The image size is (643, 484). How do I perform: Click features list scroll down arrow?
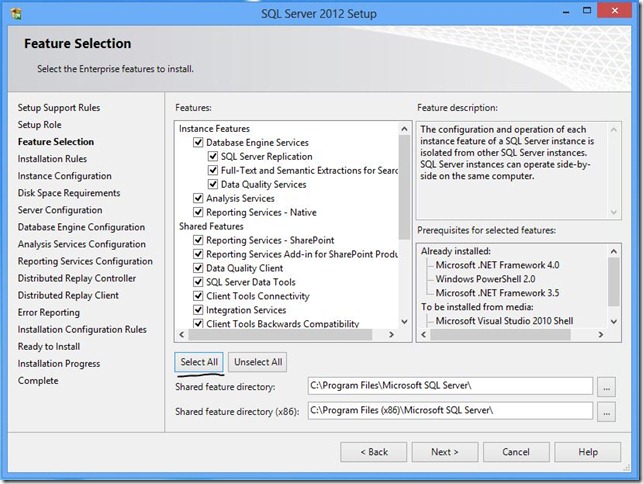click(404, 322)
